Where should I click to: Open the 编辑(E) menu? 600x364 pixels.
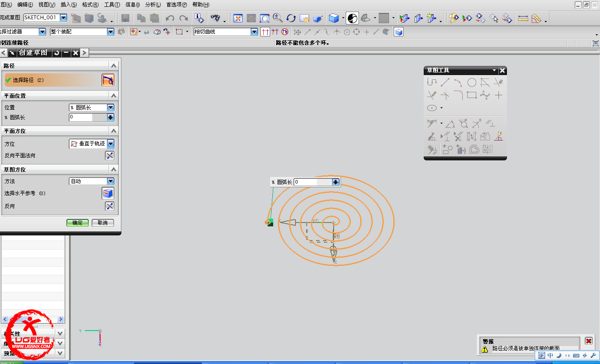coord(25,5)
